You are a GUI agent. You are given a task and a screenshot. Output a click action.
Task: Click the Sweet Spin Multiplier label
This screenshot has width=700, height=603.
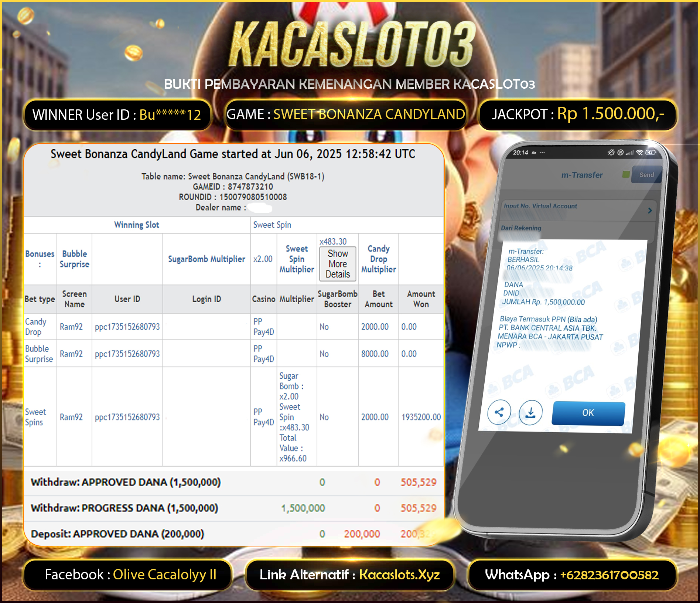[x=297, y=259]
